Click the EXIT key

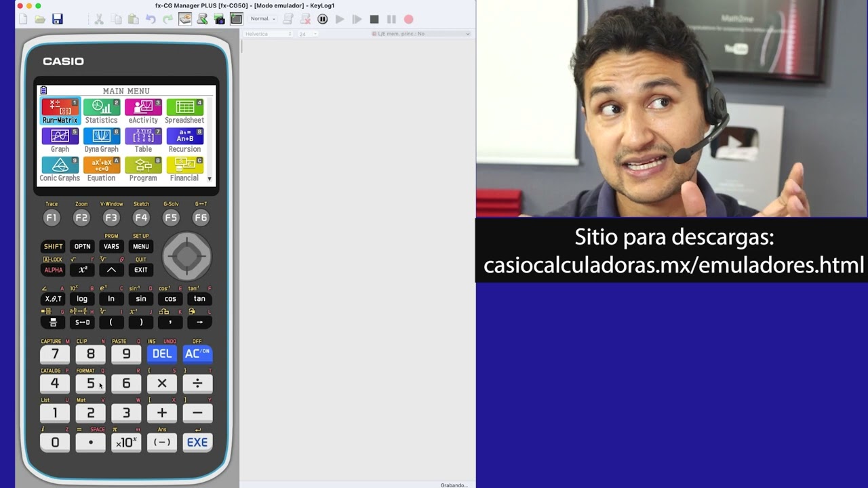tap(140, 270)
